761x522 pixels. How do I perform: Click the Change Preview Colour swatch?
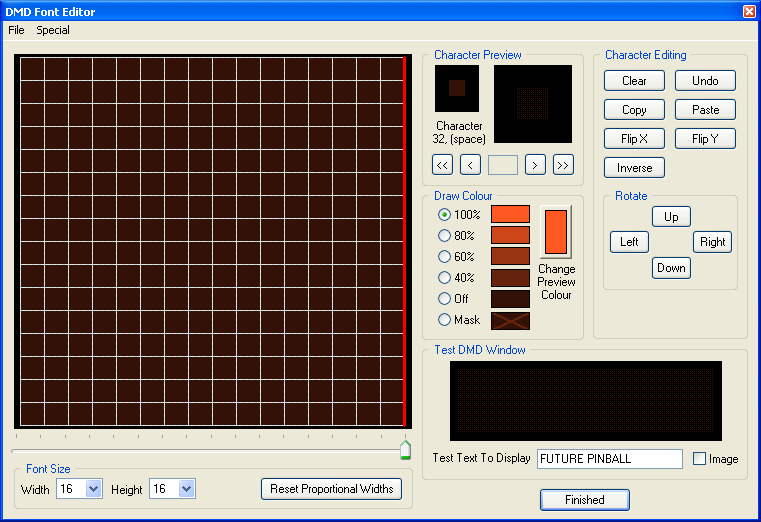pos(556,232)
